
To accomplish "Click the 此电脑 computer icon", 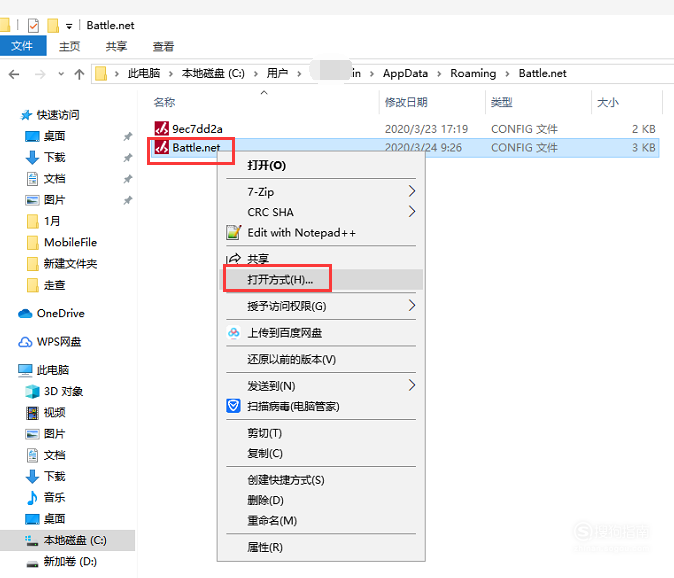I will [25, 370].
